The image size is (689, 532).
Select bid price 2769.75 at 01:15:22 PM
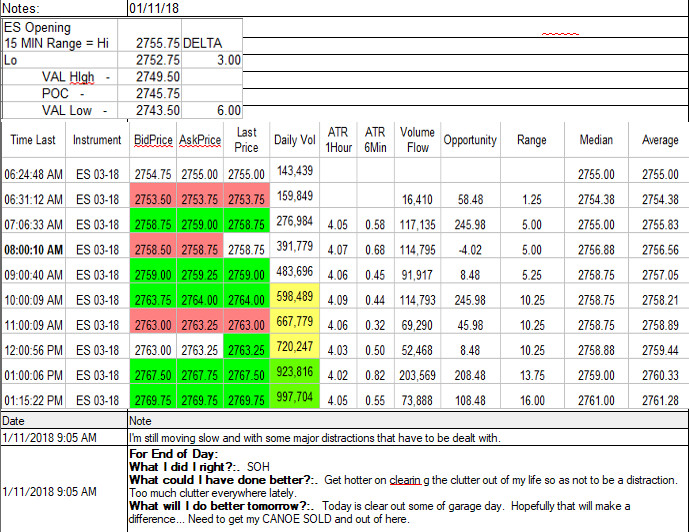tap(153, 396)
